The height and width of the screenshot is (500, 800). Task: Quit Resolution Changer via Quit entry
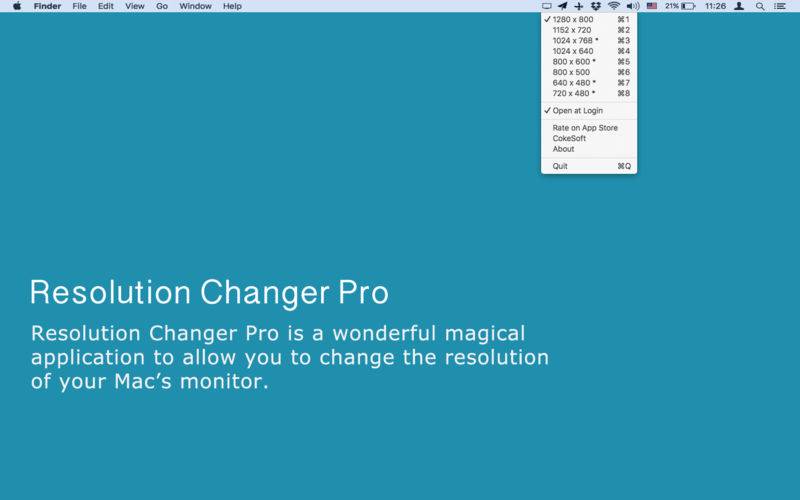[x=589, y=166]
